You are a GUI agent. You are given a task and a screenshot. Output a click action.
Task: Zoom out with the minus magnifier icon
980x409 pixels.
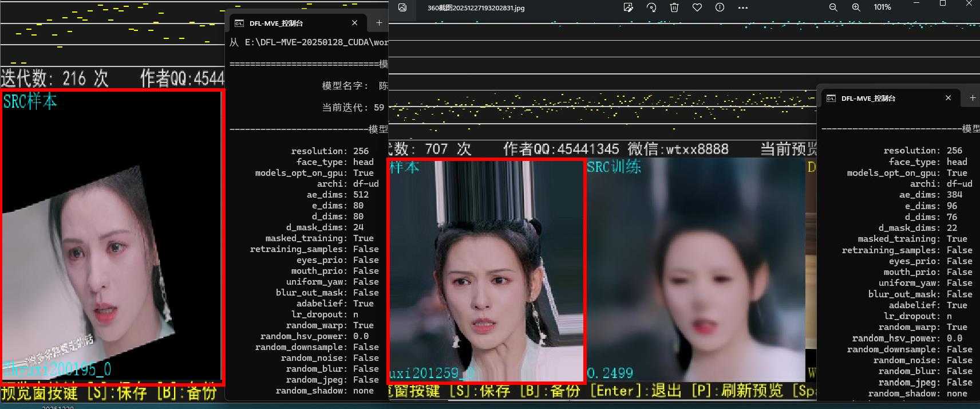point(833,7)
